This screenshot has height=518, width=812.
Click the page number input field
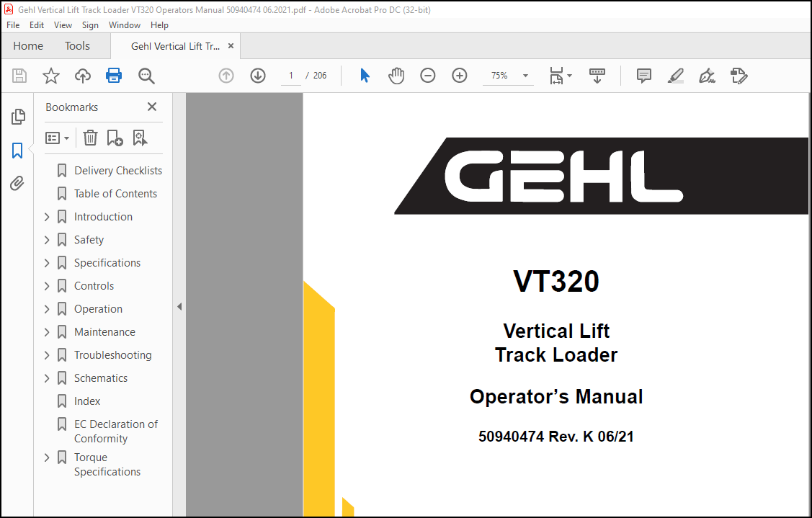[x=291, y=76]
